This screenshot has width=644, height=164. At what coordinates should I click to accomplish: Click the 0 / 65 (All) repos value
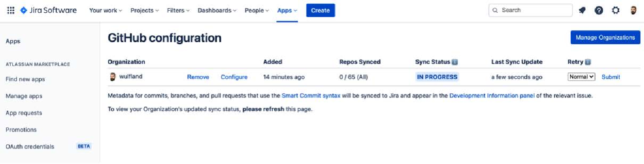[x=353, y=77]
